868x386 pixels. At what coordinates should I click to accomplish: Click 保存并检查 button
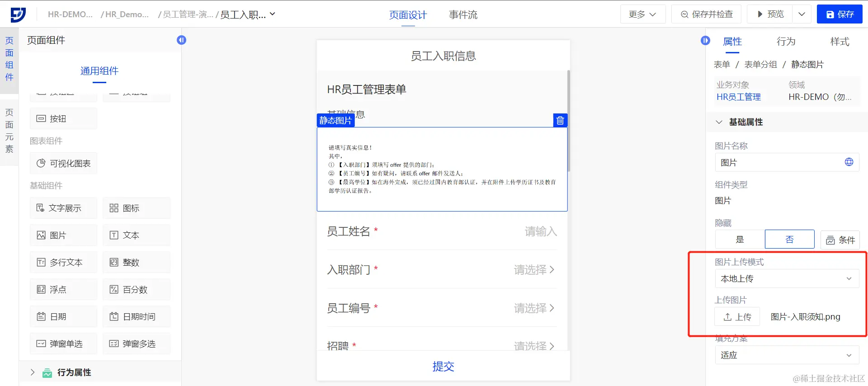click(x=707, y=14)
